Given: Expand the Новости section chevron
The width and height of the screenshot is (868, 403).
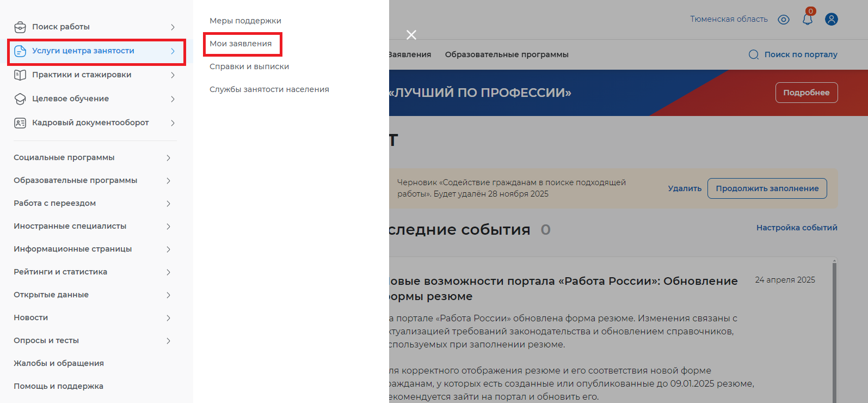Looking at the screenshot, I should pos(168,318).
